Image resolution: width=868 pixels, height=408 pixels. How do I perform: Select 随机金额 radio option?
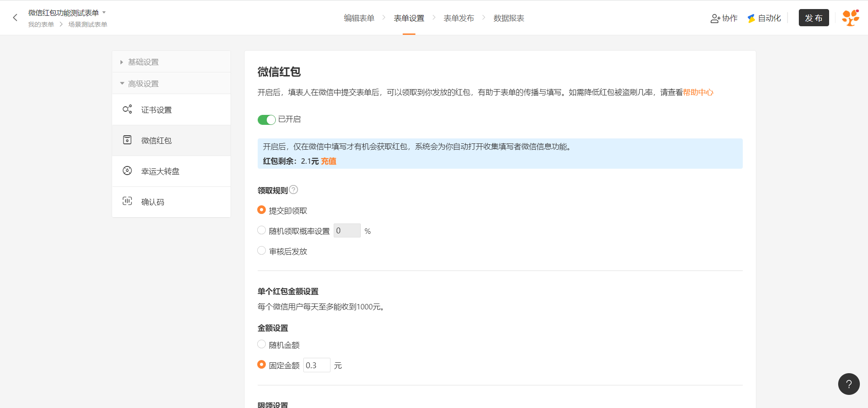261,344
